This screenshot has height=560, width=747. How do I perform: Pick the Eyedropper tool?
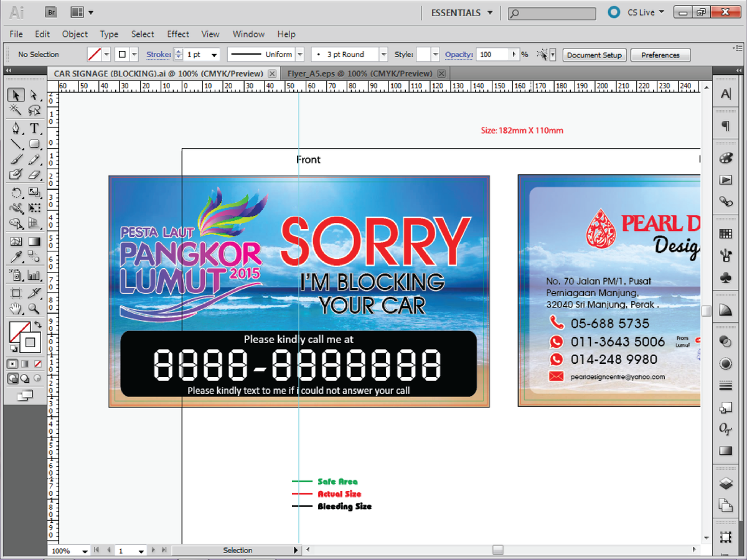[16, 257]
